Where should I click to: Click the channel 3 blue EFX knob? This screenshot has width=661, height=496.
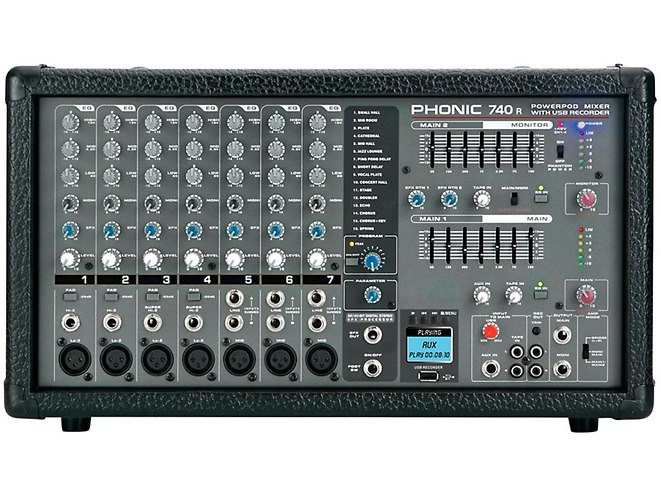coord(151,230)
